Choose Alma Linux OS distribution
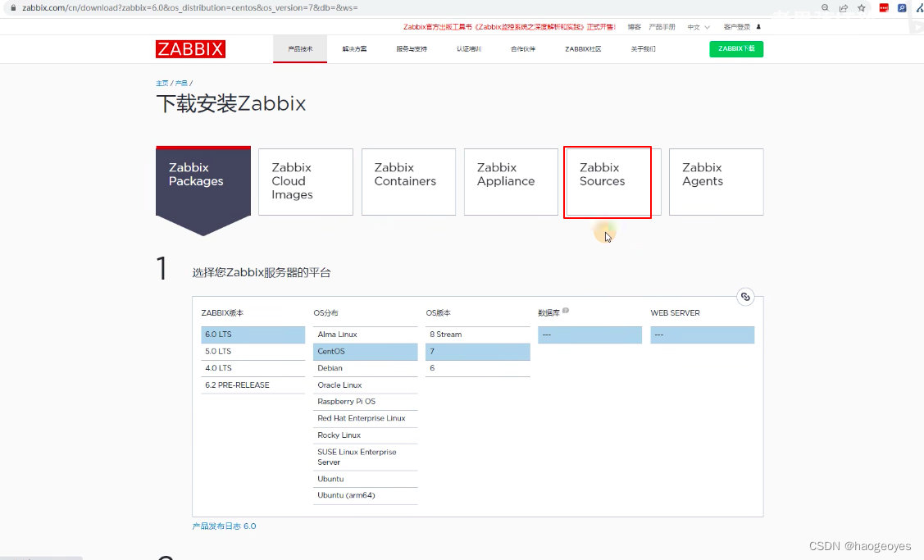The width and height of the screenshot is (924, 560). pos(366,335)
